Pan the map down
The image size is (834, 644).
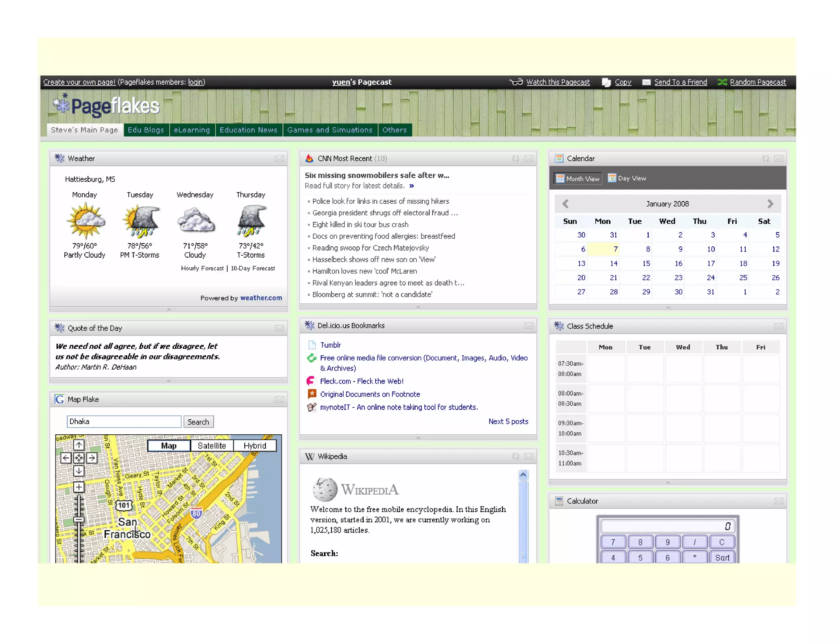pyautogui.click(x=79, y=471)
